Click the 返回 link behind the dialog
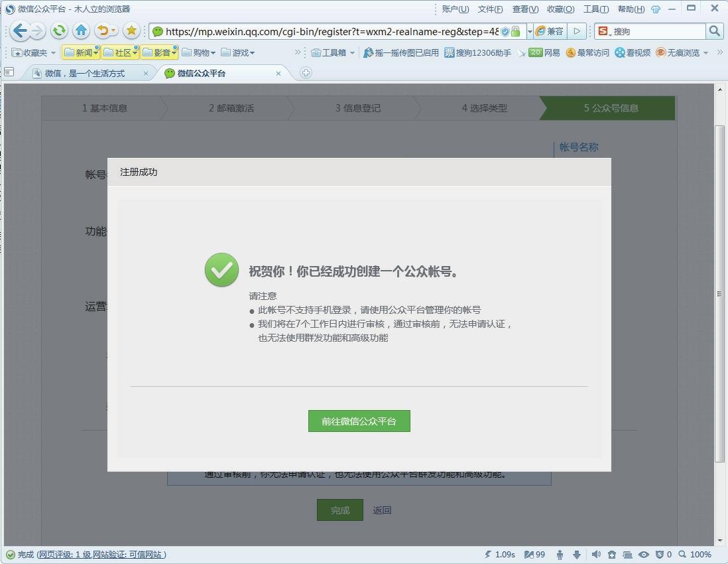This screenshot has width=728, height=564. pyautogui.click(x=382, y=510)
